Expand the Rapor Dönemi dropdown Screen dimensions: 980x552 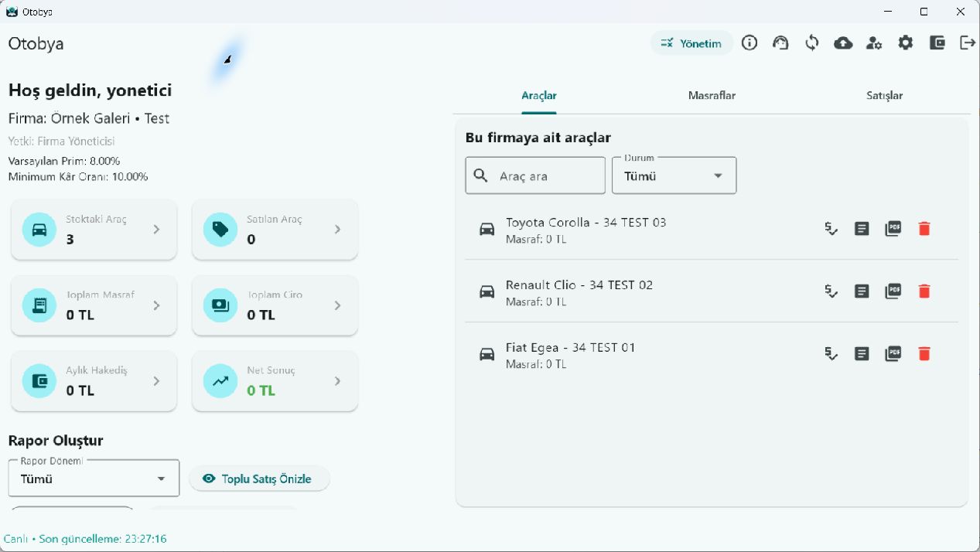(x=94, y=479)
